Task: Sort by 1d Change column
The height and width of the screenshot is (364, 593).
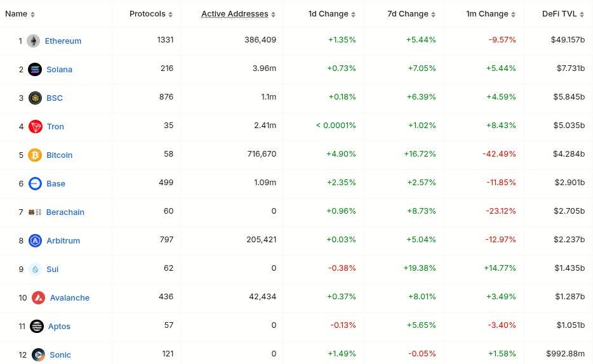Action: click(x=331, y=14)
